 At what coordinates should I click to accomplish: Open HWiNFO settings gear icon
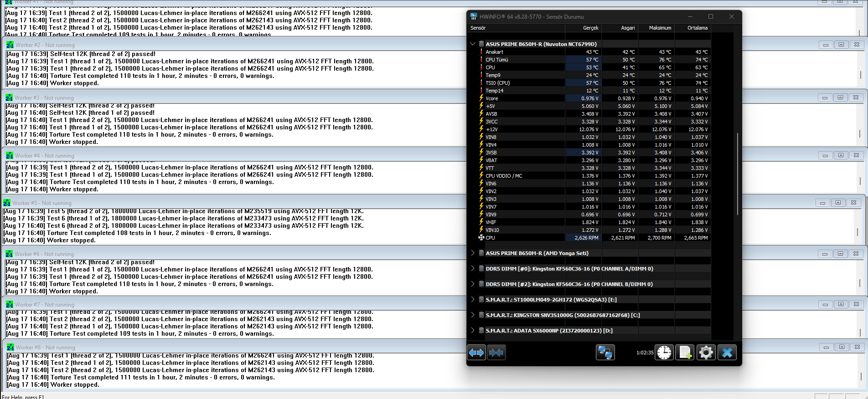[706, 353]
